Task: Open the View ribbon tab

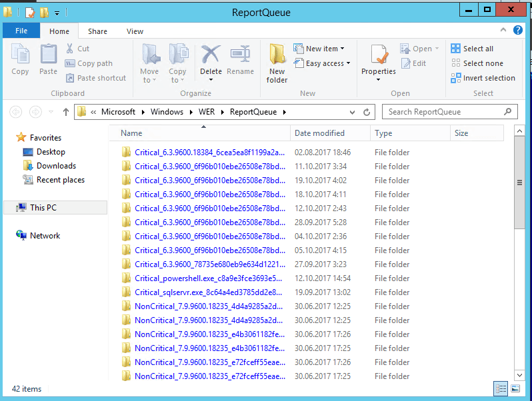Action: click(135, 31)
